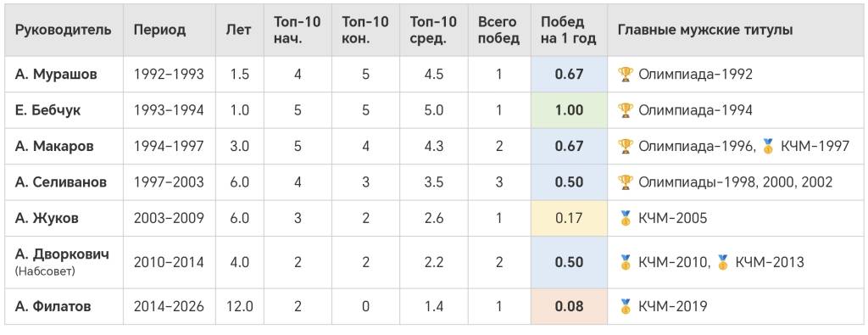Select the Период column header
Image resolution: width=868 pixels, height=335 pixels.
coord(170,30)
